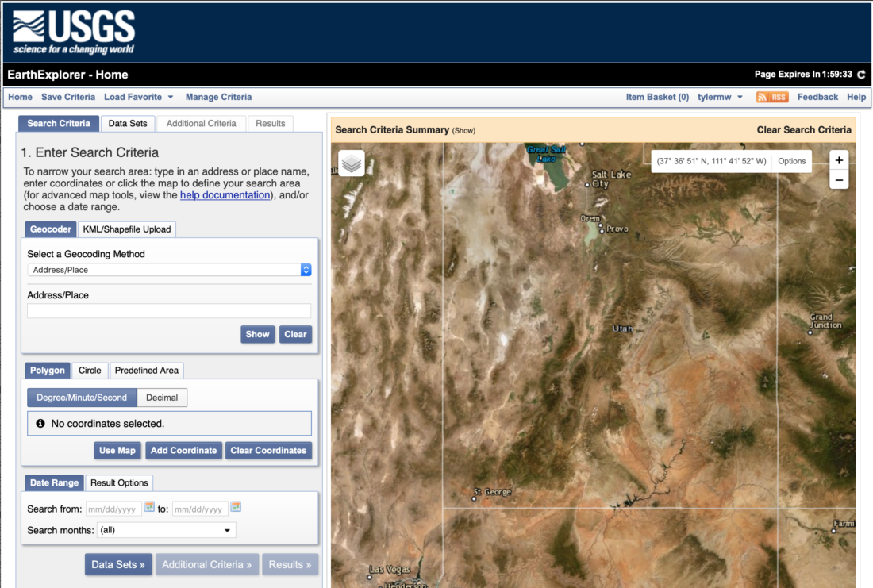Click the Add Coordinate button

point(184,451)
